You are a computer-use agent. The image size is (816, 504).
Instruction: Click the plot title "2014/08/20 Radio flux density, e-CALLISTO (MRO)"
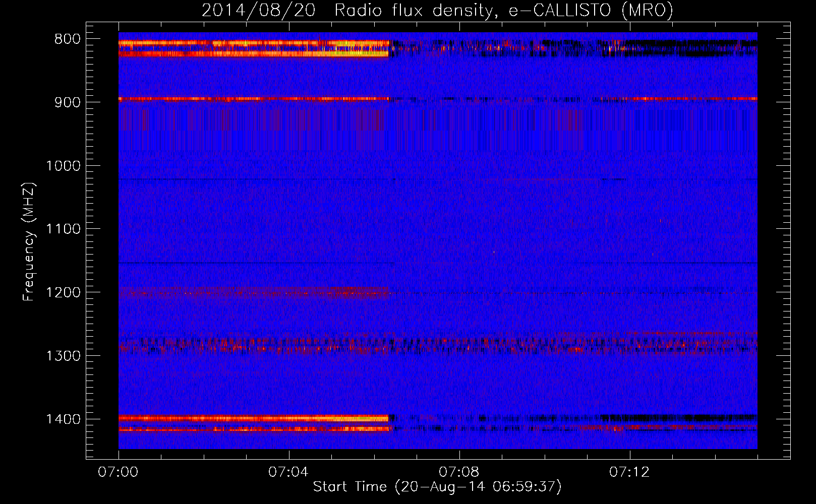tap(437, 11)
